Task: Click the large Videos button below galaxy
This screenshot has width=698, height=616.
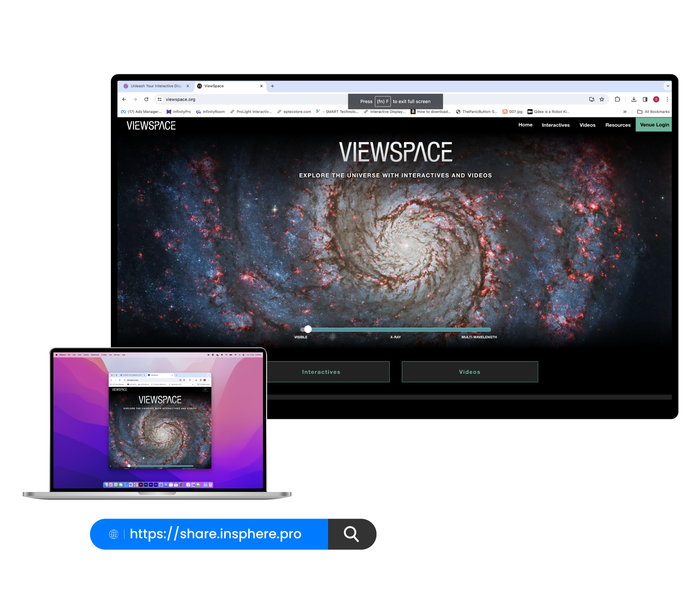Action: pos(470,372)
